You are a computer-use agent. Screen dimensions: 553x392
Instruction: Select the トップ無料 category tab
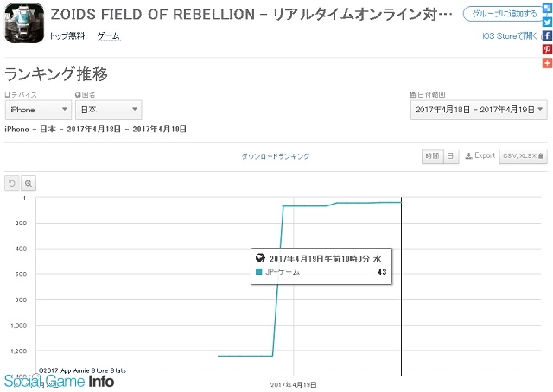point(67,36)
